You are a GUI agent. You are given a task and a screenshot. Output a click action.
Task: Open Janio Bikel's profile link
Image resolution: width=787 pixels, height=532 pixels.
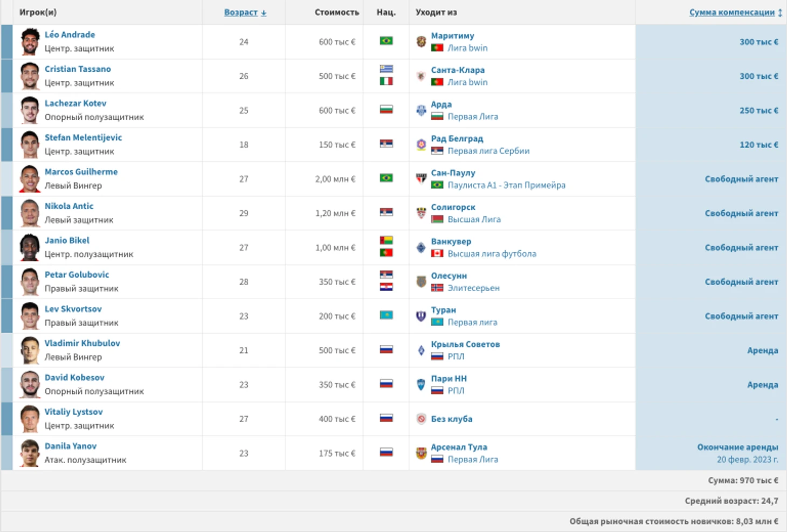[x=67, y=240]
